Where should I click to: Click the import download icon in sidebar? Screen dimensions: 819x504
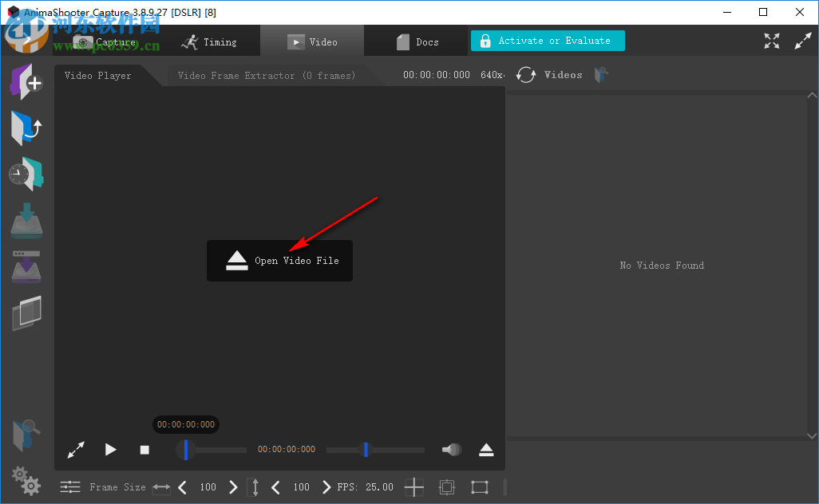(26, 222)
